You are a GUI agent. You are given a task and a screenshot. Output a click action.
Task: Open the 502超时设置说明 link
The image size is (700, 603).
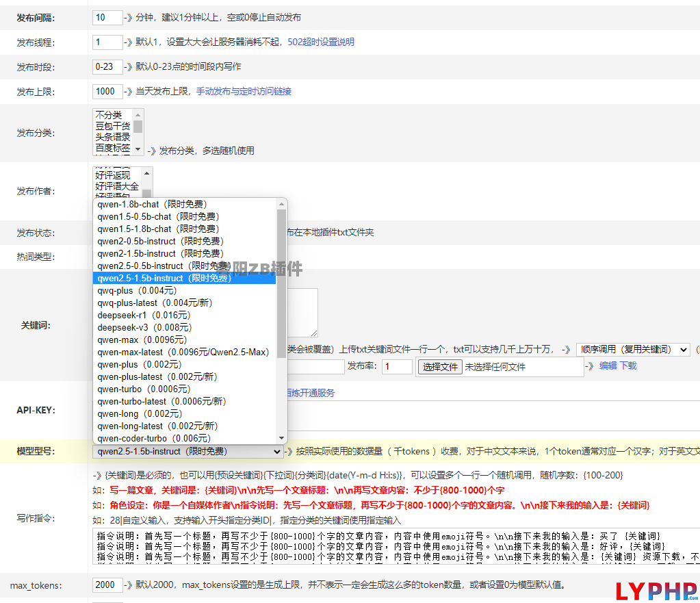click(320, 42)
